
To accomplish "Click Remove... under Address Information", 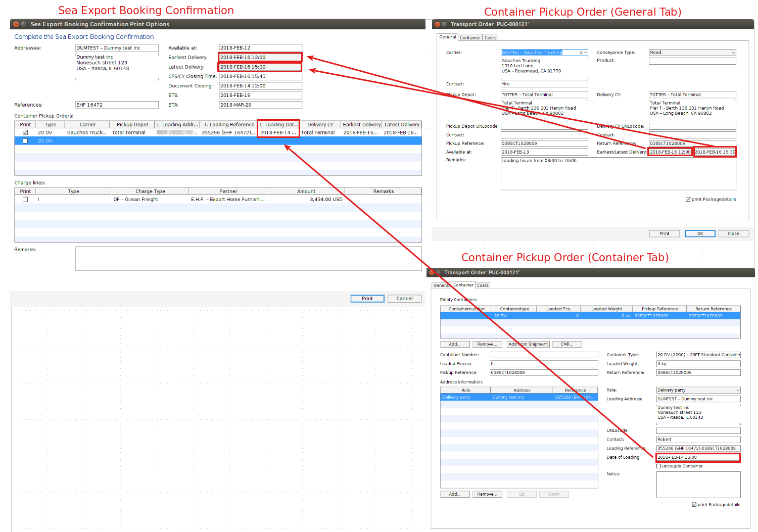I will point(487,494).
